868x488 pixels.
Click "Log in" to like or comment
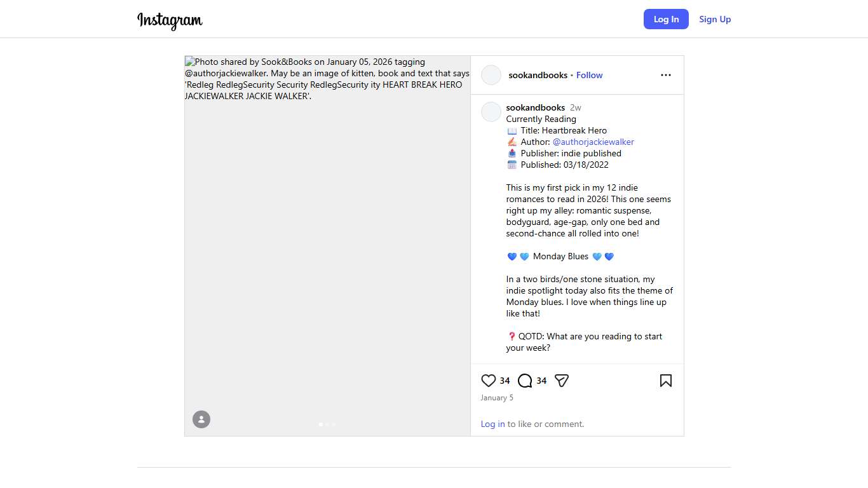(492, 424)
